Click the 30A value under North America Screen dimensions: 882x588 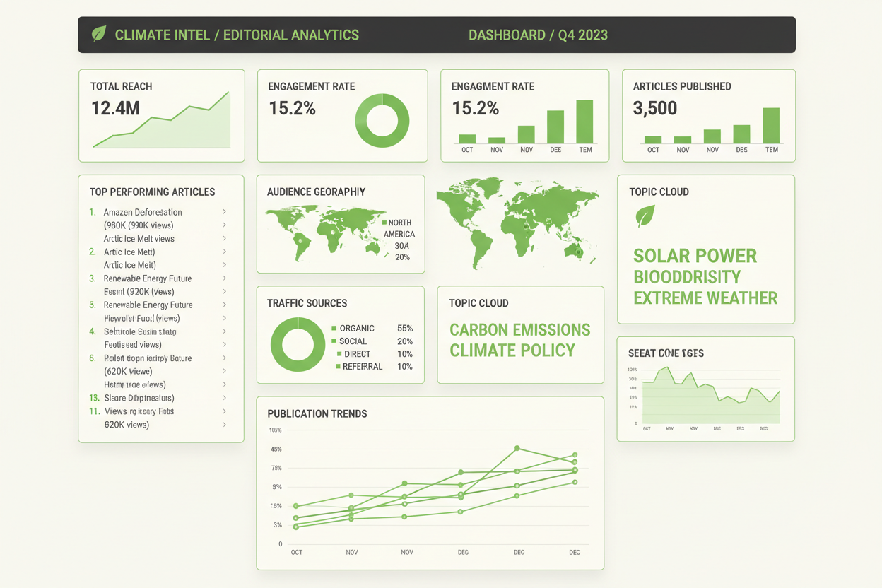(402, 246)
